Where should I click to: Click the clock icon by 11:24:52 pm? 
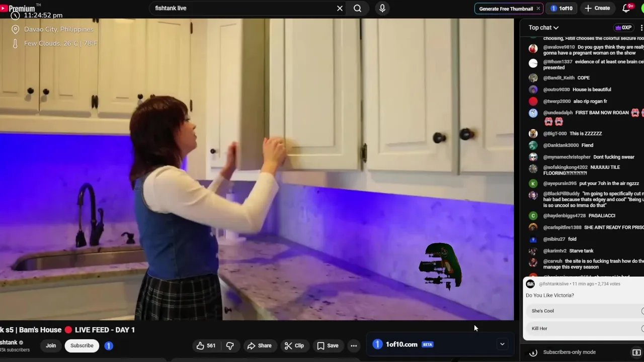[15, 16]
